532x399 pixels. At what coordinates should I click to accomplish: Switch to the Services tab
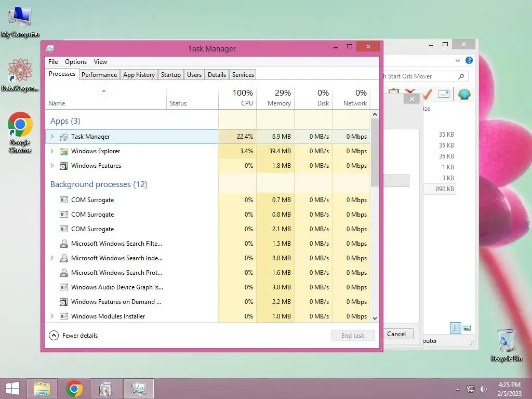243,75
